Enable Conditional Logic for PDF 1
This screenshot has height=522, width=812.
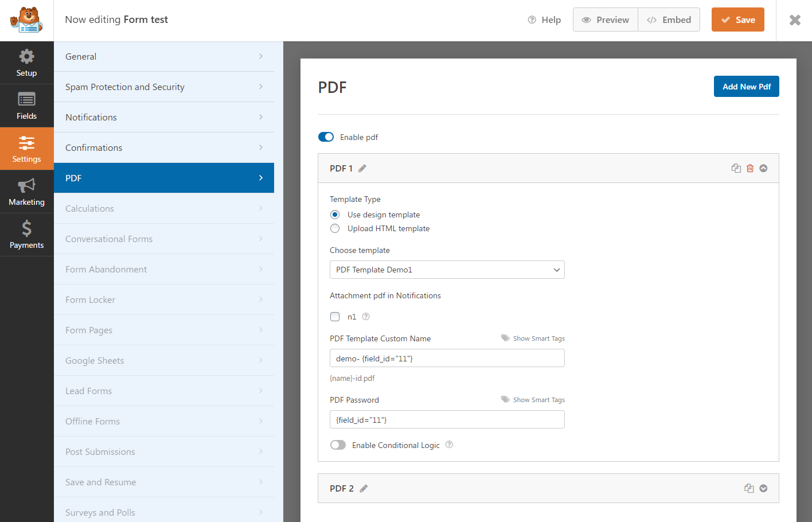click(338, 445)
